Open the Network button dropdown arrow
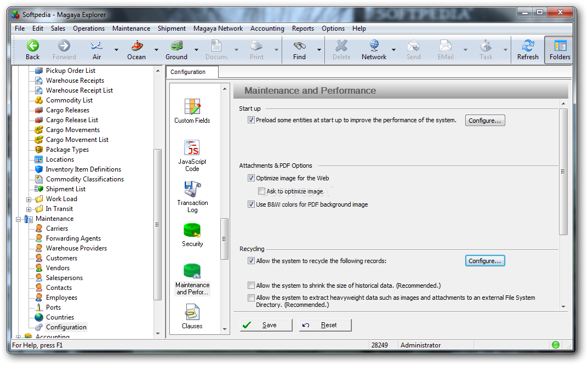This screenshot has width=588, height=365. [394, 49]
